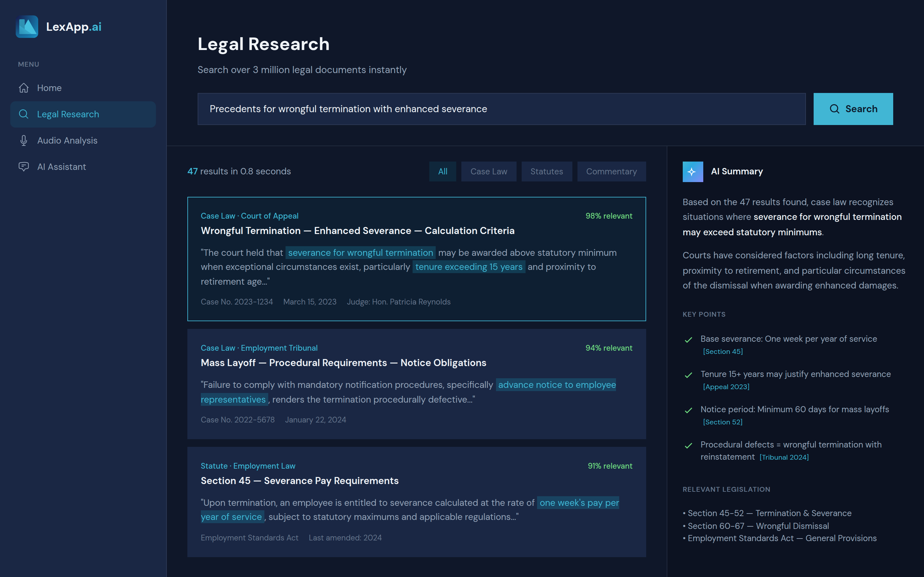Click the LexApp.ai logo icon
The image size is (924, 577).
[x=26, y=27]
